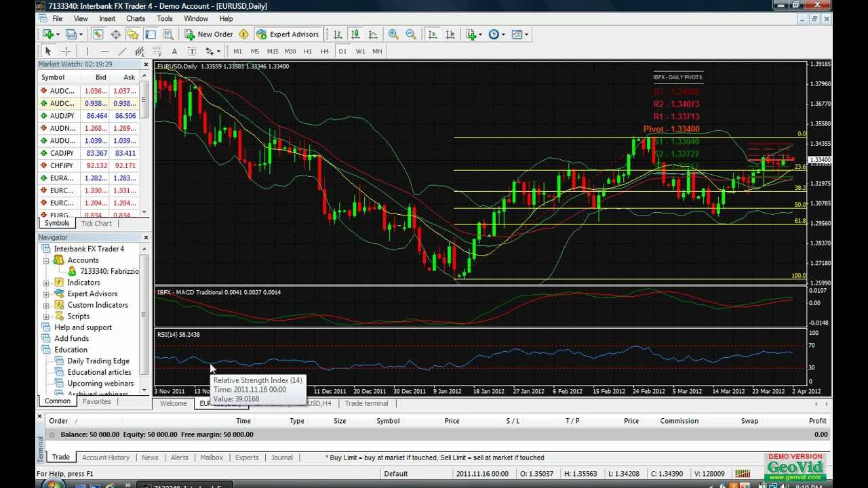The width and height of the screenshot is (868, 488).
Task: Open Daily Trading Edge item
Action: [x=98, y=361]
